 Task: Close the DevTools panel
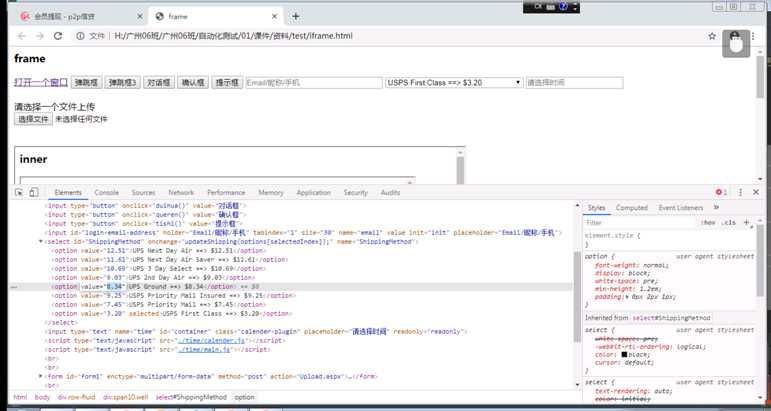coord(756,192)
